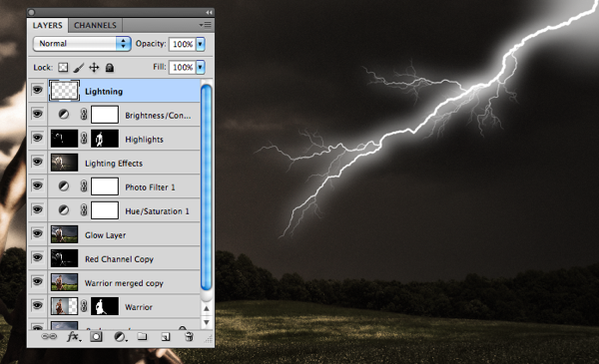Click the link layers icon in panel footer
The width and height of the screenshot is (599, 364).
coord(49,336)
